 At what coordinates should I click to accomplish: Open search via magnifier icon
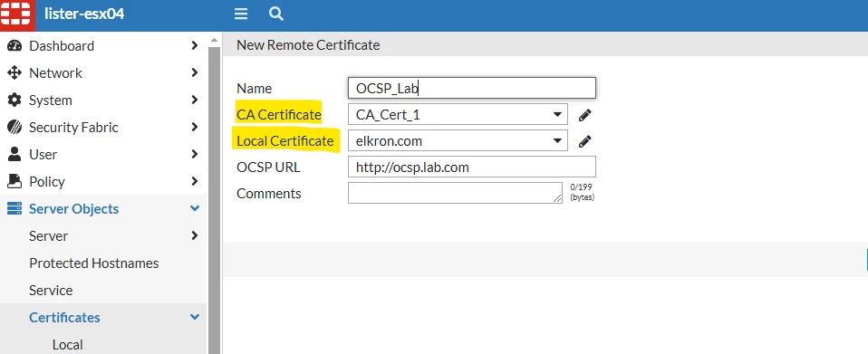pos(276,14)
